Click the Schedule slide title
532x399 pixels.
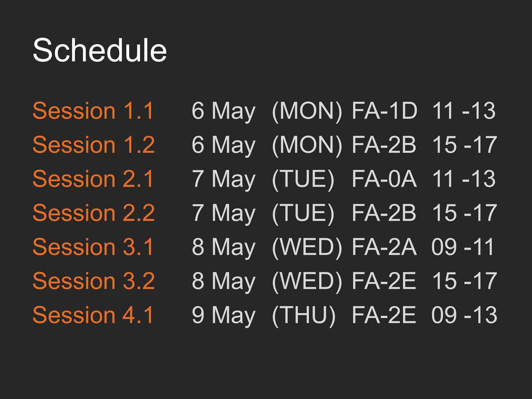coord(100,50)
